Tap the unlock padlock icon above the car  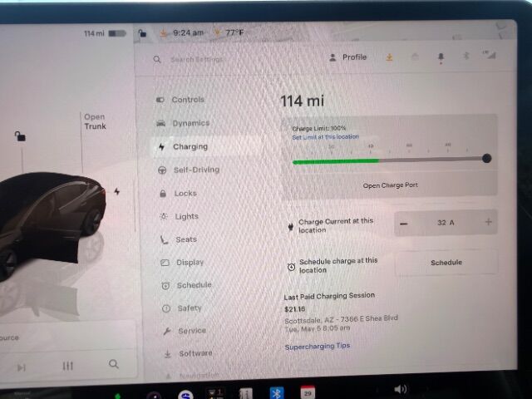(20, 136)
